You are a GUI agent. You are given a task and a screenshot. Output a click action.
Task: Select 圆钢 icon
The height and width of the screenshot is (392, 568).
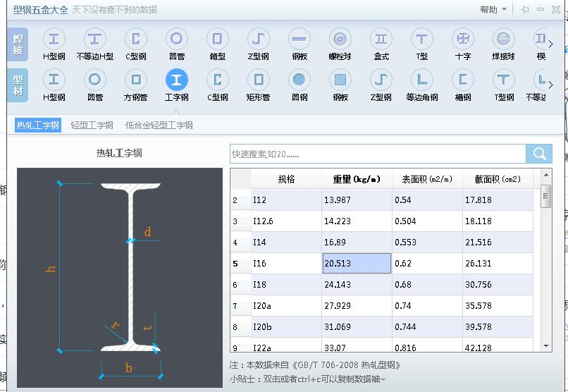(x=300, y=80)
